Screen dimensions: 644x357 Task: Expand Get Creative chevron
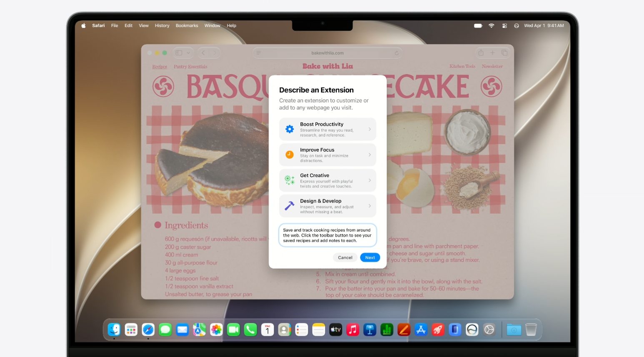370,180
